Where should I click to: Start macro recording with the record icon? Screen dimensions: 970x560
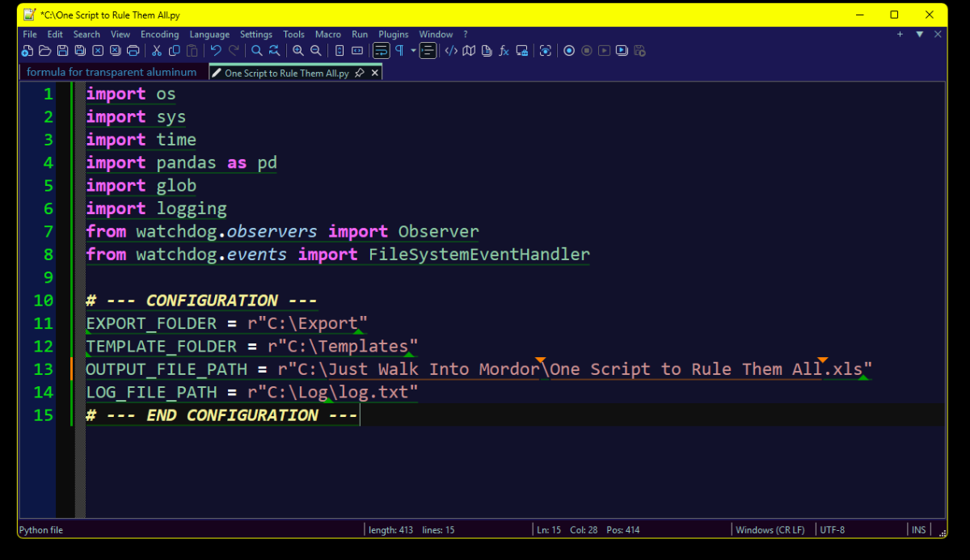click(x=569, y=51)
